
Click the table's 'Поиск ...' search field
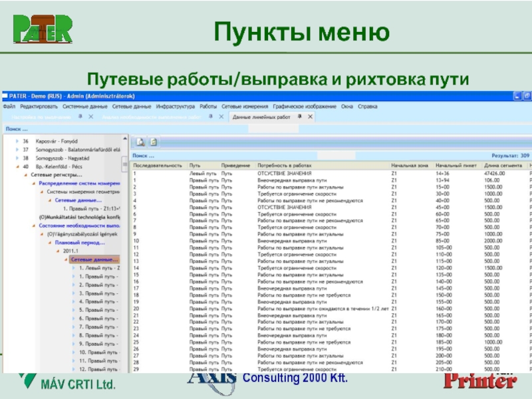point(266,154)
